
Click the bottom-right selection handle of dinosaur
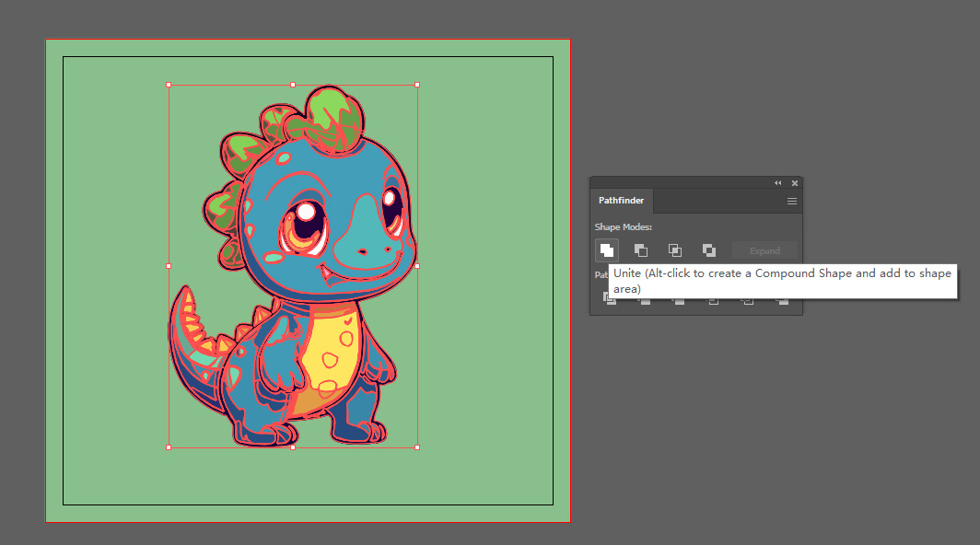point(417,447)
